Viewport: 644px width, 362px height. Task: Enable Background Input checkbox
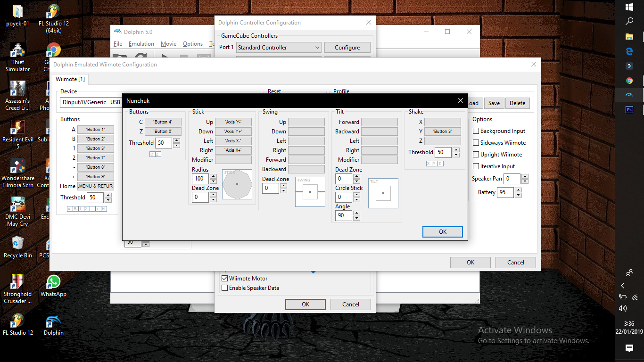tap(476, 131)
